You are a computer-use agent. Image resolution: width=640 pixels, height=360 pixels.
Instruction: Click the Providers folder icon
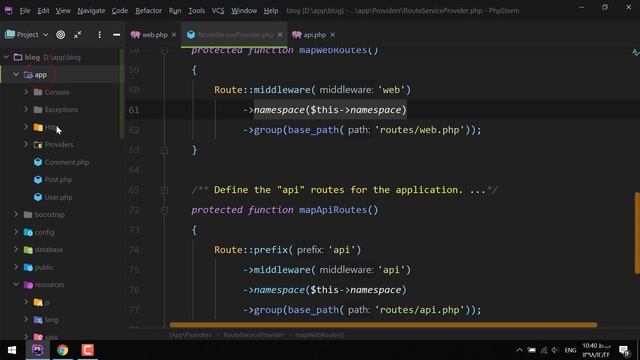38,144
